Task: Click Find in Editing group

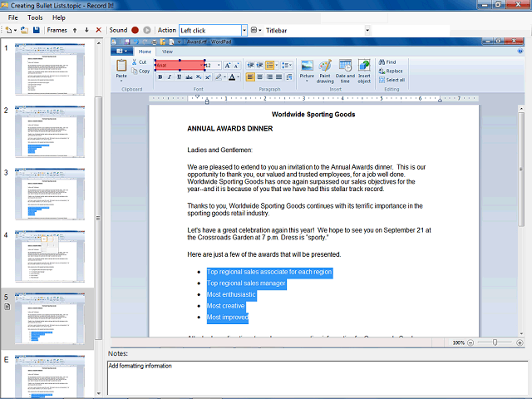Action: (x=387, y=62)
